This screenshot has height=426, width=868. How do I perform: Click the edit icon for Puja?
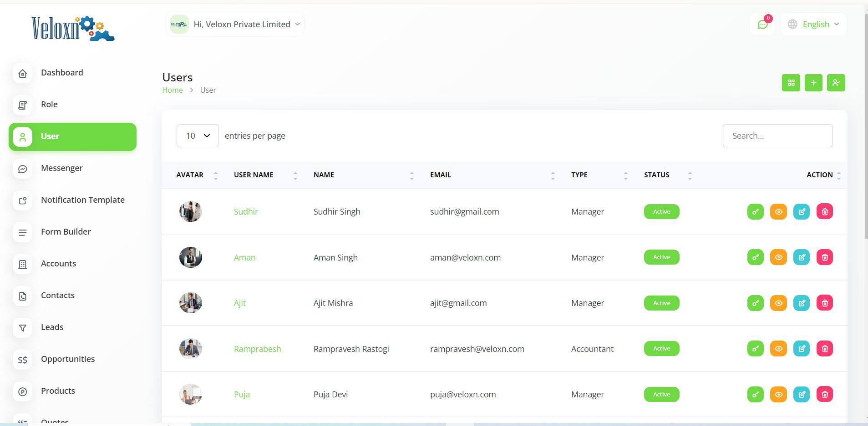(801, 394)
